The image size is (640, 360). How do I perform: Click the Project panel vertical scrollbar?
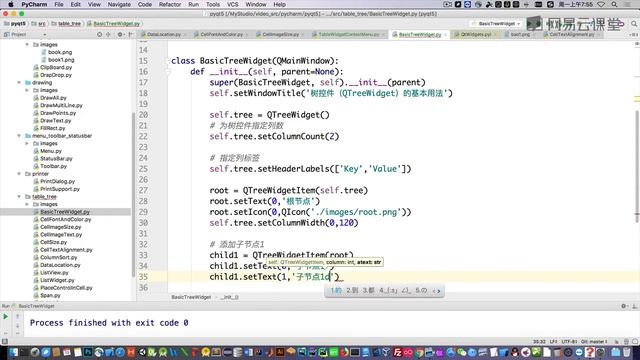133,194
